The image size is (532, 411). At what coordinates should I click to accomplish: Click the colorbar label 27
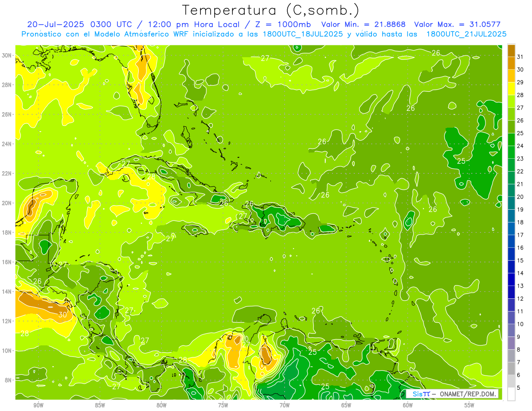coord(520,108)
